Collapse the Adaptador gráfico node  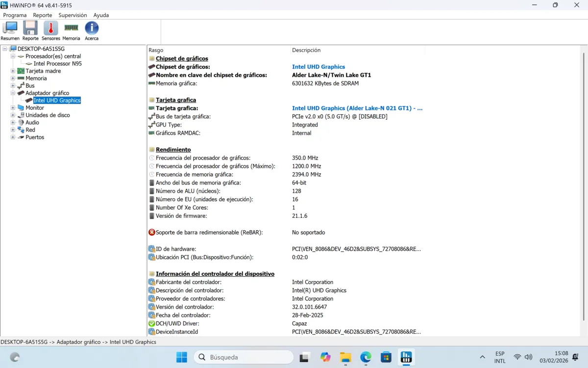pos(13,93)
